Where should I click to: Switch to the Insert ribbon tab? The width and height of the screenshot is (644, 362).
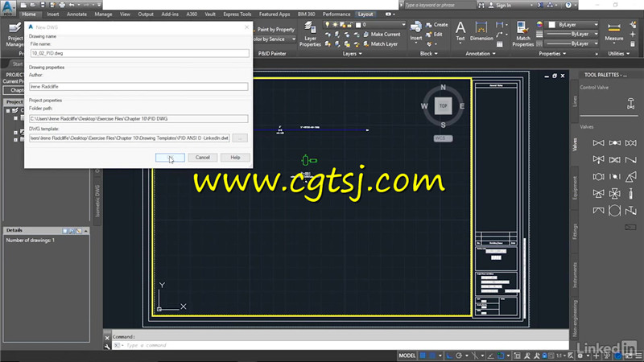52,14
